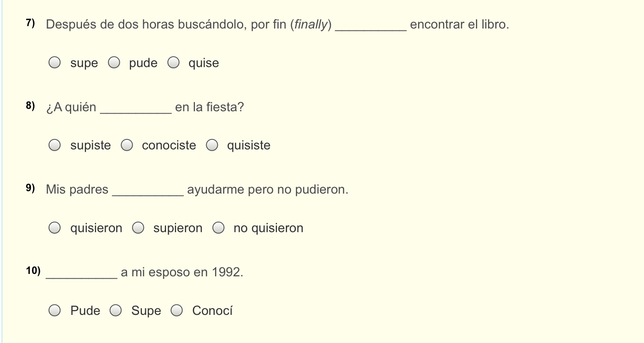Viewport: 644px width, 343px height.
Task: Select 'supe' radio button in question 7
Action: [55, 63]
